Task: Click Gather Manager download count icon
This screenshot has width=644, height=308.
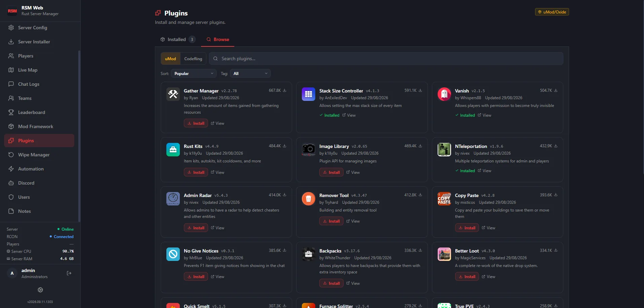Action: coord(285,90)
